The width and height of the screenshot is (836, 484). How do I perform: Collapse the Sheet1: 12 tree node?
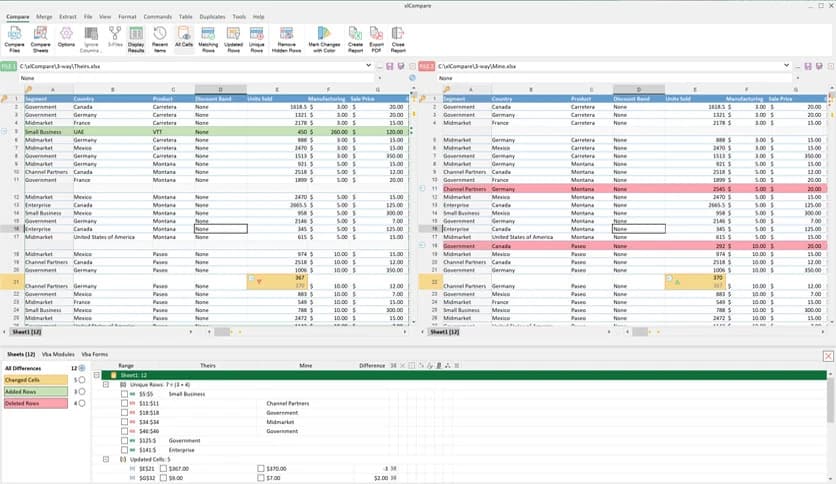coord(97,375)
